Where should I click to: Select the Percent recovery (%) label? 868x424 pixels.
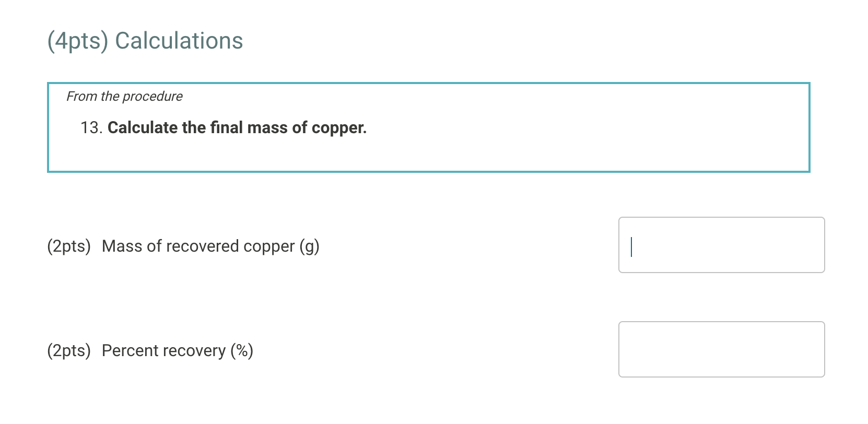pyautogui.click(x=177, y=350)
